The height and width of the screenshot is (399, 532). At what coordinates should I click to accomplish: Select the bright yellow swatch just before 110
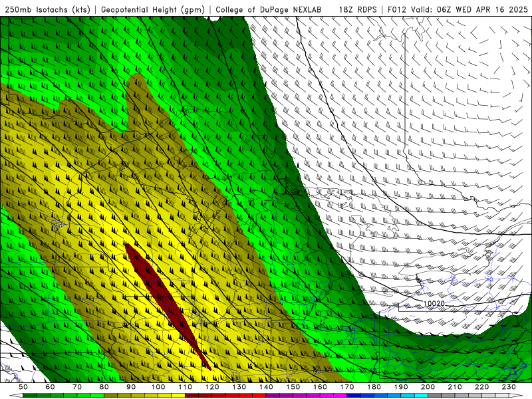pos(178,395)
